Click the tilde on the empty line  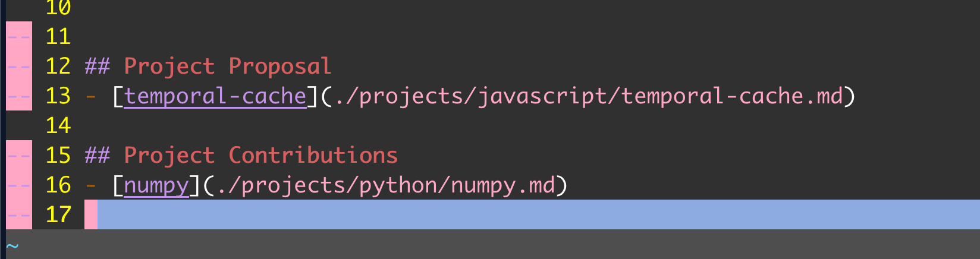[x=12, y=245]
